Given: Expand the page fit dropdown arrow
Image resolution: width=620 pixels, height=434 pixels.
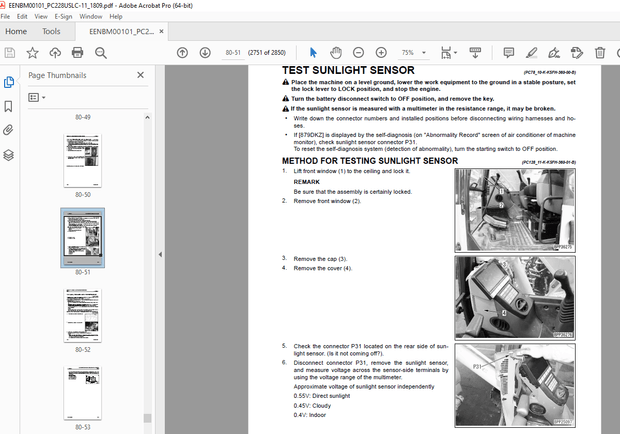Looking at the screenshot, I should point(456,53).
